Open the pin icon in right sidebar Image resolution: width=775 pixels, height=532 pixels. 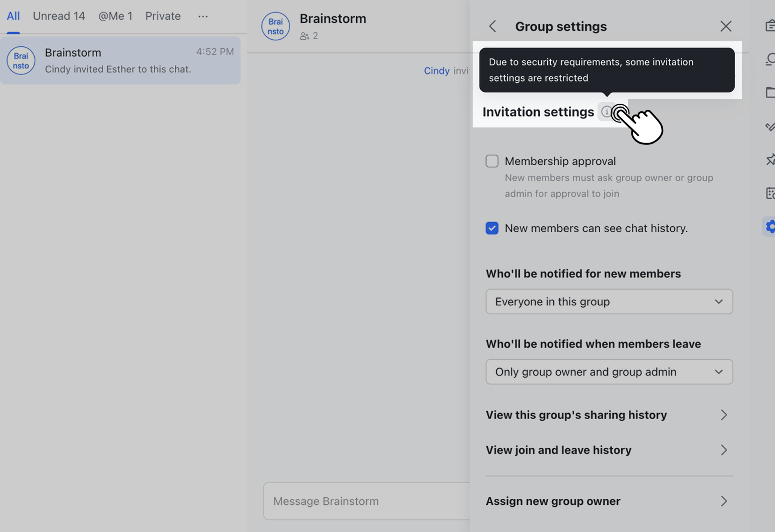770,160
